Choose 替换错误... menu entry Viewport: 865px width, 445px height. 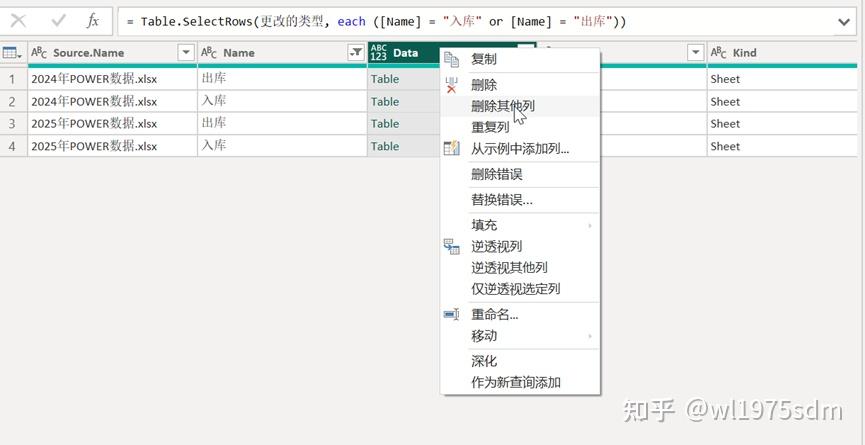(x=520, y=200)
